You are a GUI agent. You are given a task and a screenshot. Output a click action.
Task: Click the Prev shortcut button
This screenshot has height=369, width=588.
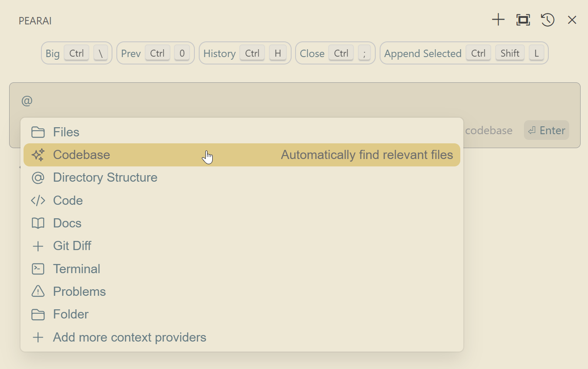pos(155,53)
